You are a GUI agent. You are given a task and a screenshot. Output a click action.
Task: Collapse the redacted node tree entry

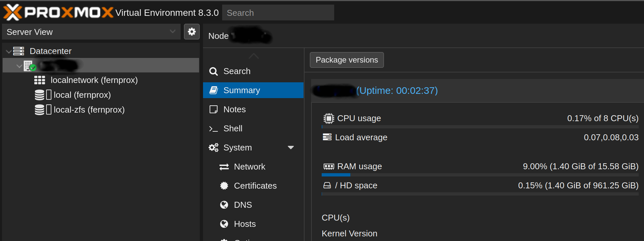pyautogui.click(x=19, y=66)
